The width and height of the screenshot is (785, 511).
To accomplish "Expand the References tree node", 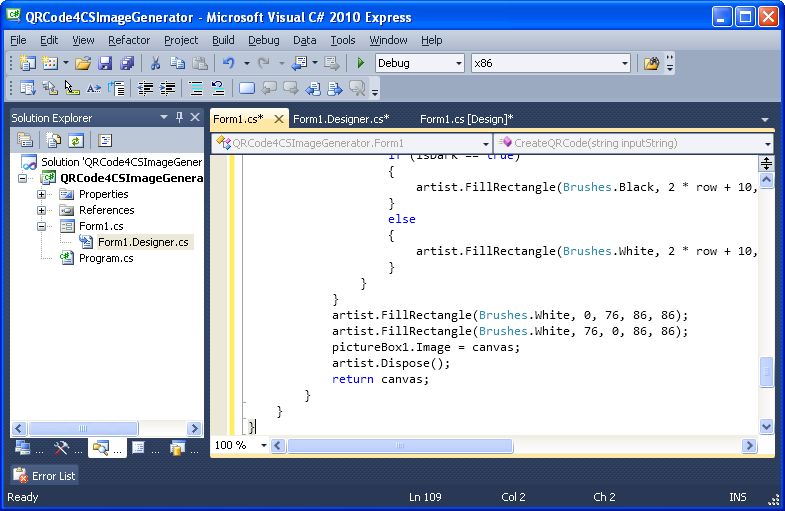I will [x=42, y=210].
